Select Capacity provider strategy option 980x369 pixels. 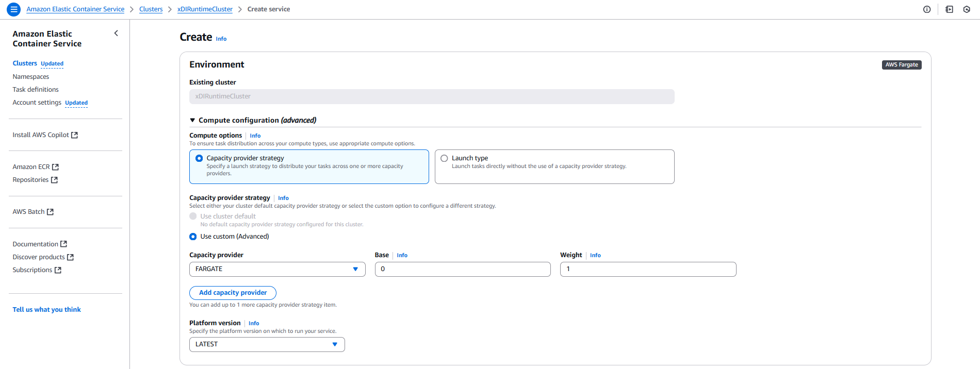click(309, 166)
